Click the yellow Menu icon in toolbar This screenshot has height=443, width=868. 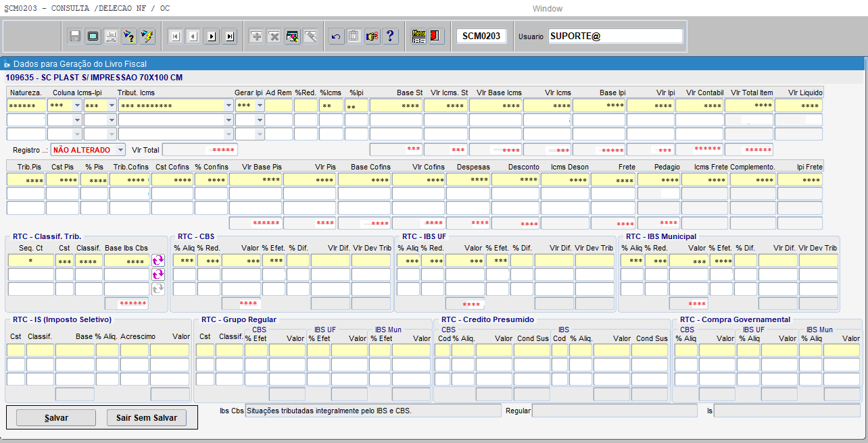coord(418,36)
